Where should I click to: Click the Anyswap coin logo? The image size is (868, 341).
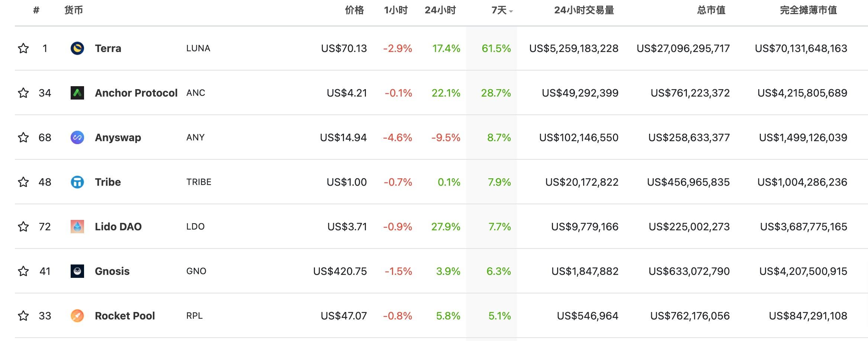pyautogui.click(x=77, y=137)
